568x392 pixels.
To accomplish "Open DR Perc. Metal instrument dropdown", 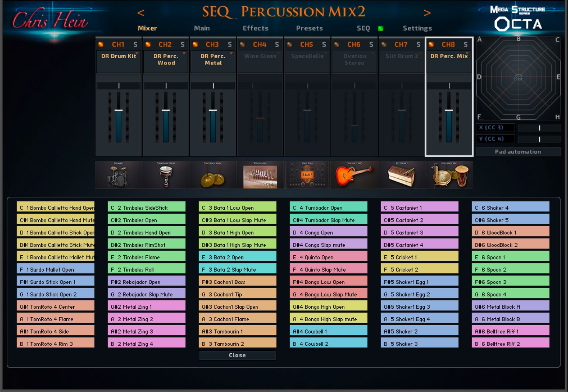I will click(x=213, y=62).
